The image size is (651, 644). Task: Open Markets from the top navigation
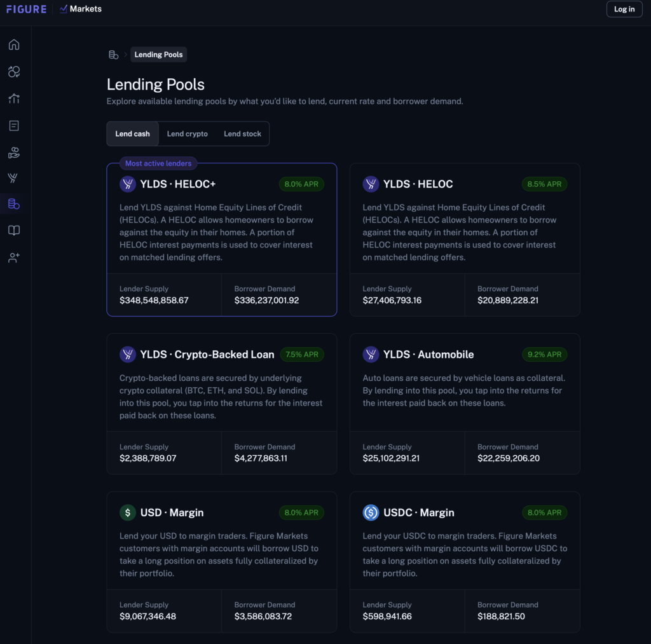point(81,9)
